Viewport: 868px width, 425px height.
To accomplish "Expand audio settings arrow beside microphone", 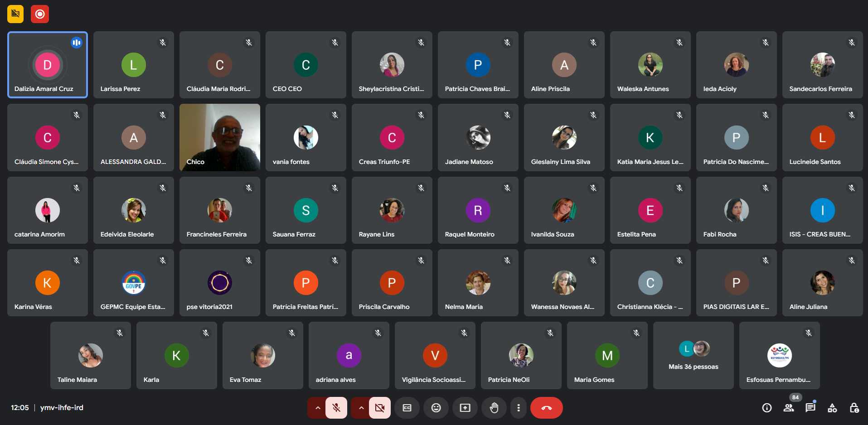I will pos(318,408).
